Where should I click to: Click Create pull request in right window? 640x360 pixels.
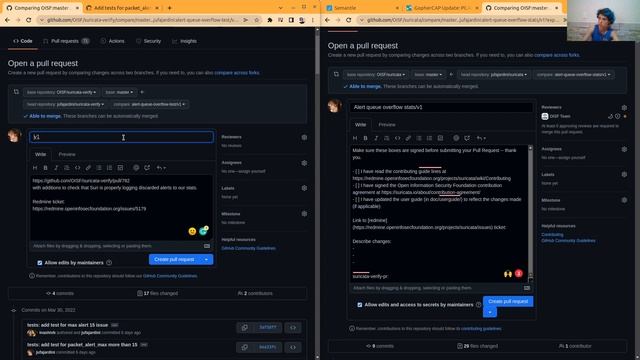[x=508, y=301]
